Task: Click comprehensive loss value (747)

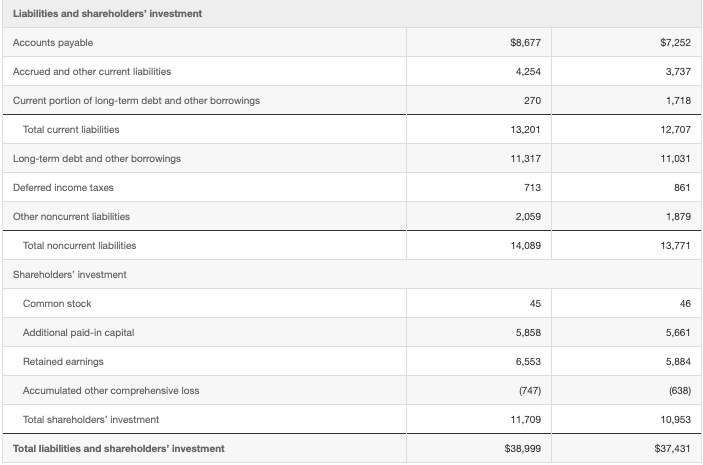Action: [530, 391]
